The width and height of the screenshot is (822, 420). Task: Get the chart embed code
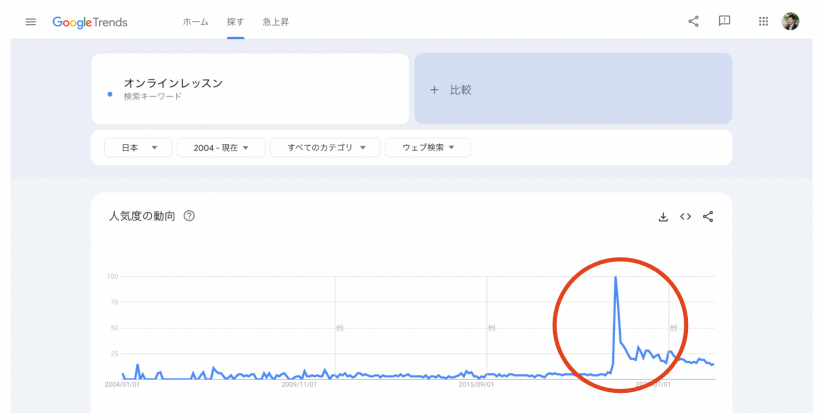[685, 217]
